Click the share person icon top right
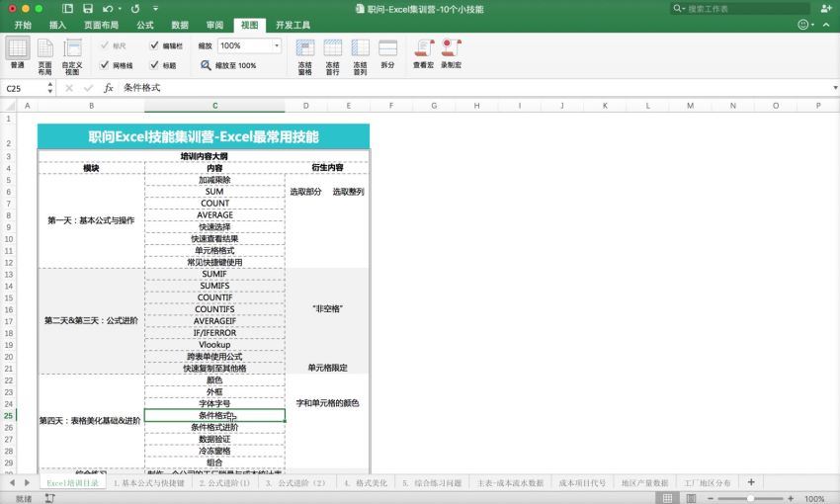This screenshot has height=504, width=840. click(825, 8)
